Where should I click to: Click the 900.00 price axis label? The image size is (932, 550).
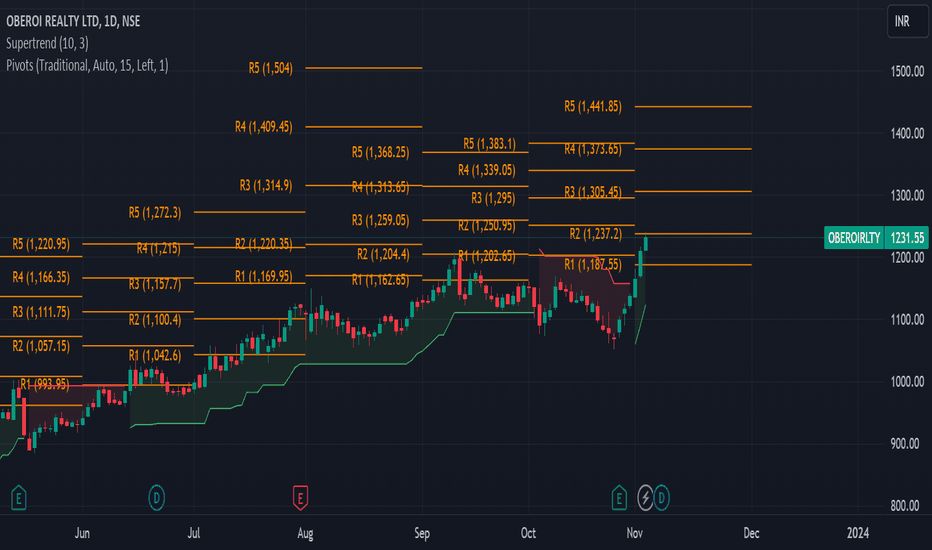point(905,444)
